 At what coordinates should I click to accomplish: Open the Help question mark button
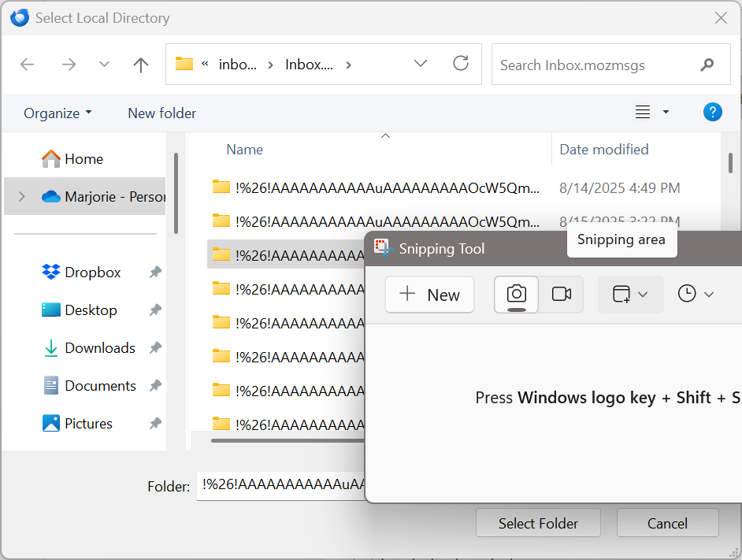tap(712, 113)
